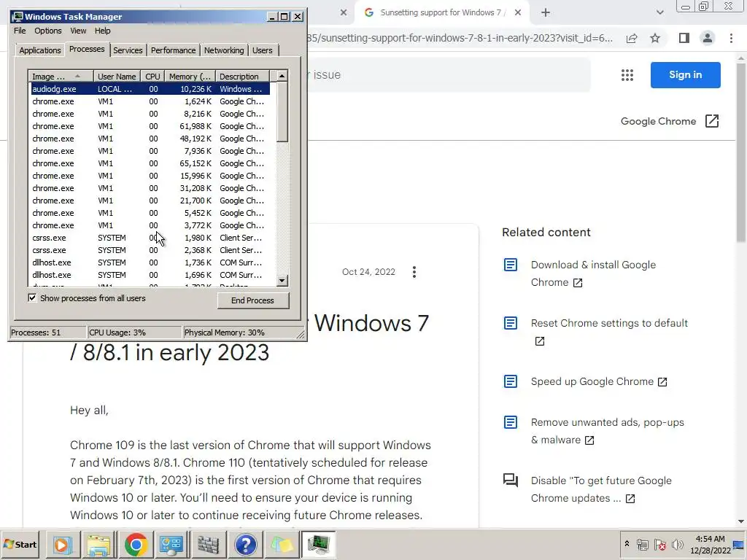
Task: Click the volume speaker tray icon
Action: [x=677, y=544]
